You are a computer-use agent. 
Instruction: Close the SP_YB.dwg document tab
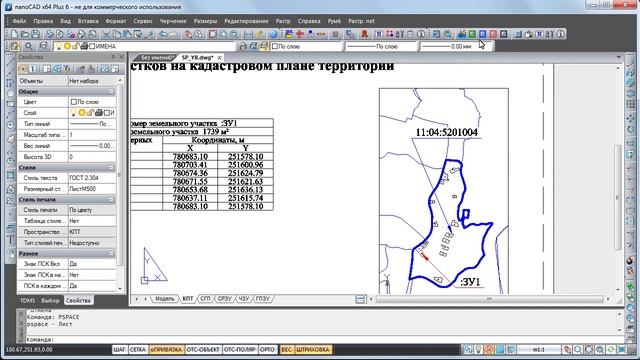tap(220, 58)
